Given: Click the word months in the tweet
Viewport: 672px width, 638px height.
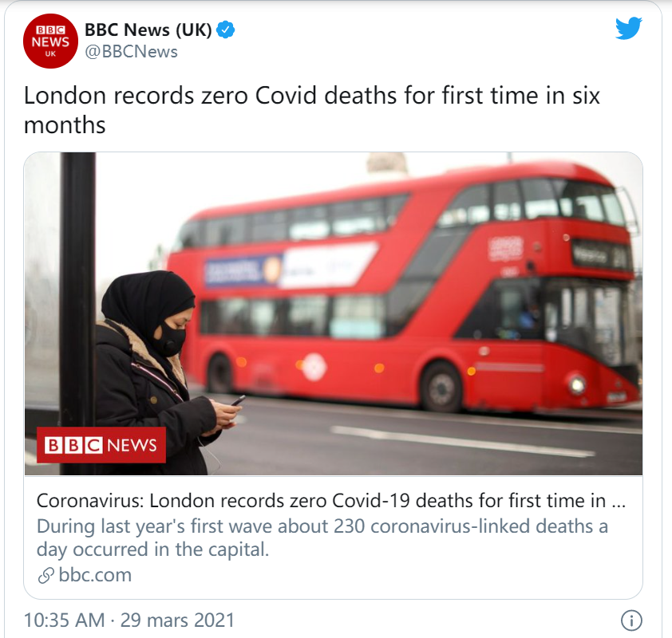Looking at the screenshot, I should click(x=65, y=125).
